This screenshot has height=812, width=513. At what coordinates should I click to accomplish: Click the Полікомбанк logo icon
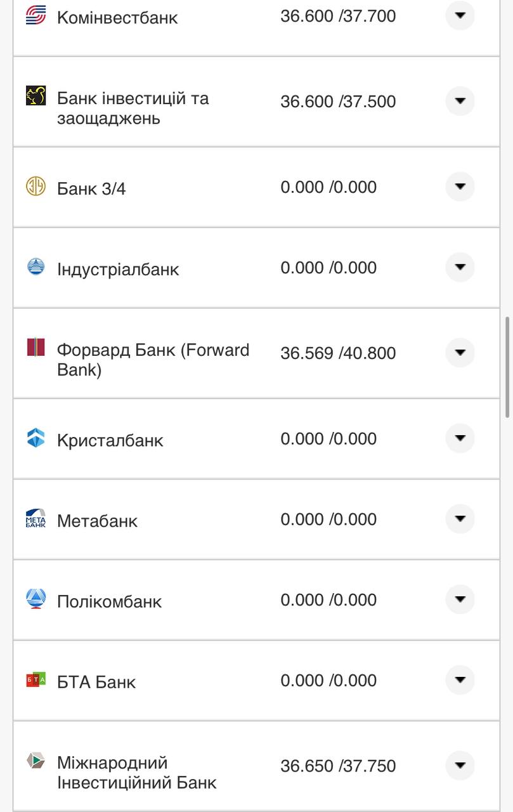click(x=36, y=599)
